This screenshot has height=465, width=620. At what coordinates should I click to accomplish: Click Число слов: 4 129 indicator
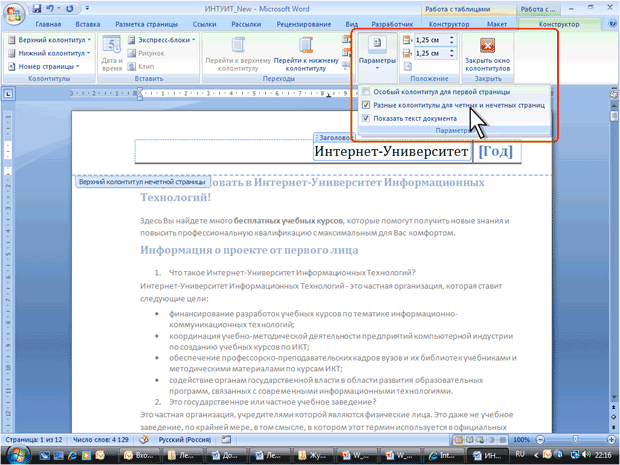coord(101,440)
